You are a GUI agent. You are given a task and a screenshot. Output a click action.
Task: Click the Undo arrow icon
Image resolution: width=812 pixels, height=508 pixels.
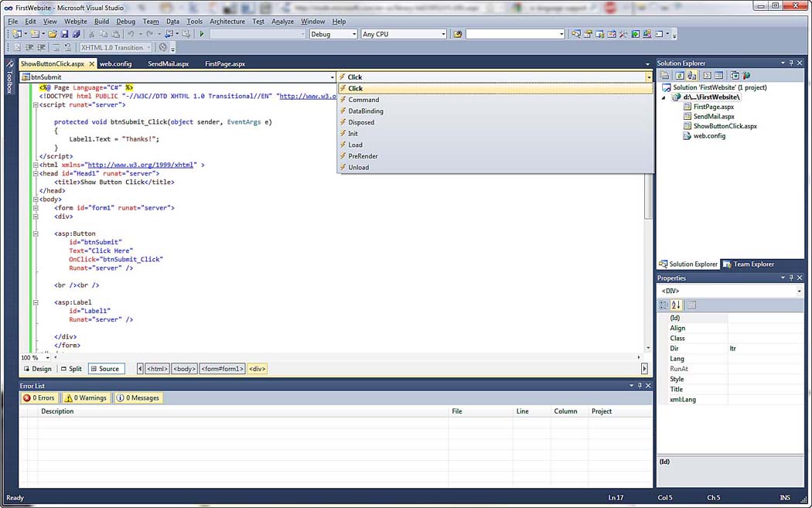(x=131, y=34)
